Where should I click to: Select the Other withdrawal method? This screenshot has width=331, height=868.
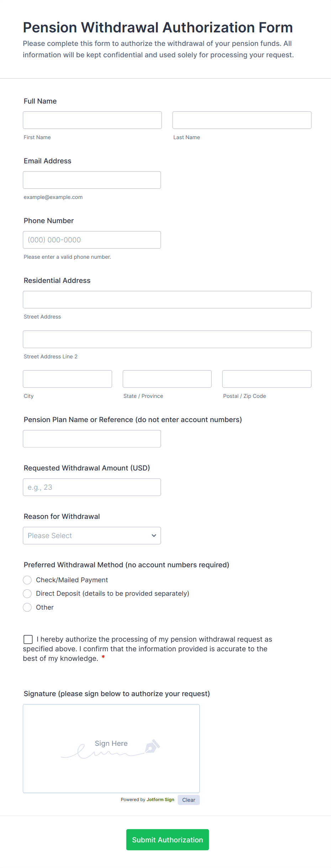pos(27,607)
